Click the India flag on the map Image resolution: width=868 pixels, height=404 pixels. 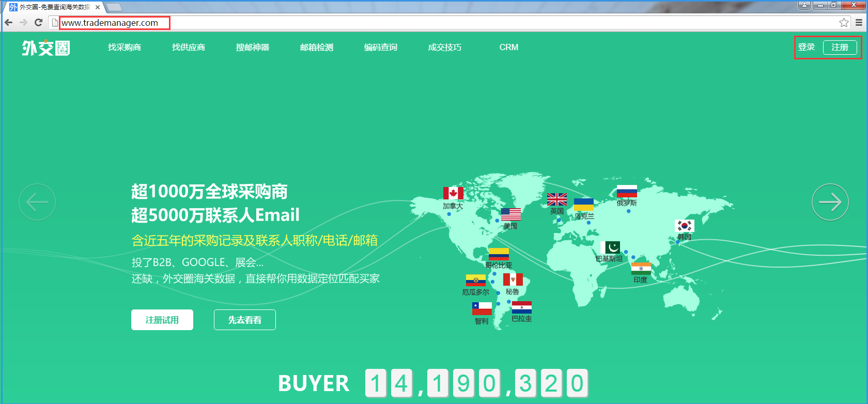coord(641,269)
